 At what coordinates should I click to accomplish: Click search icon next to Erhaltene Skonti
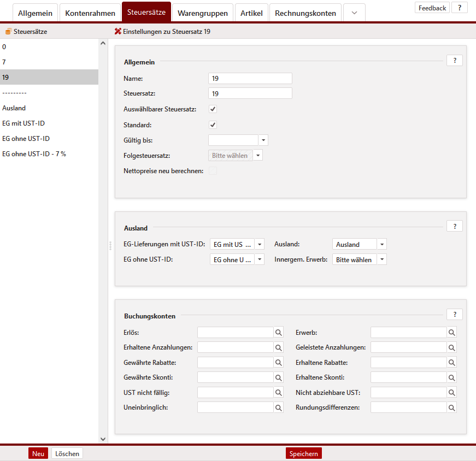pyautogui.click(x=451, y=377)
